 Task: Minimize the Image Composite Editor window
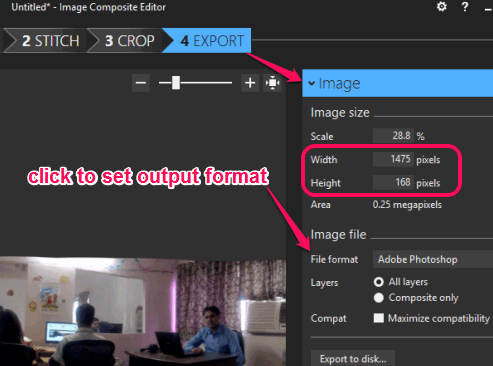coord(488,9)
